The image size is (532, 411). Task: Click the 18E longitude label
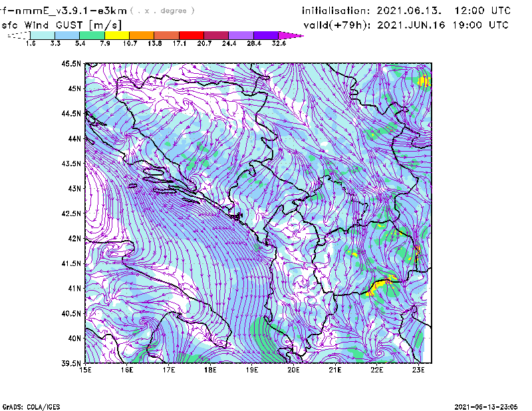(210, 370)
